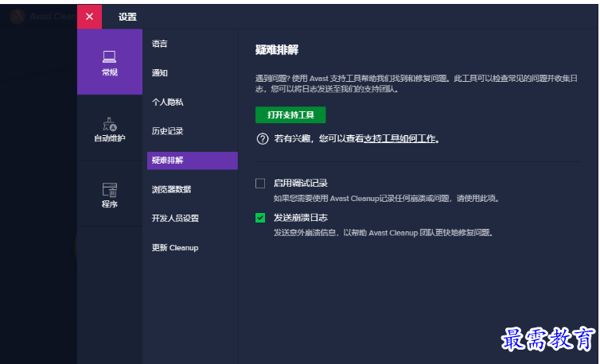Open the 语言 (Language) settings page

coord(160,44)
